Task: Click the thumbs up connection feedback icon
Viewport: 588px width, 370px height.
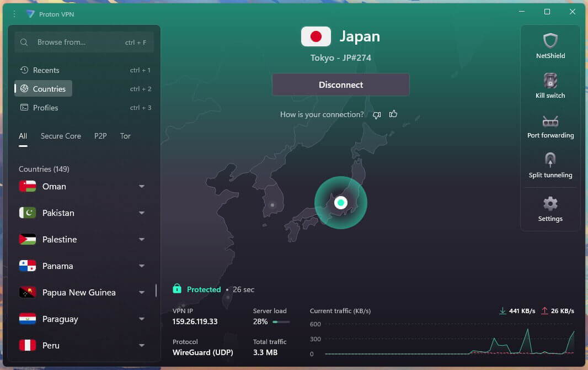Action: (393, 114)
